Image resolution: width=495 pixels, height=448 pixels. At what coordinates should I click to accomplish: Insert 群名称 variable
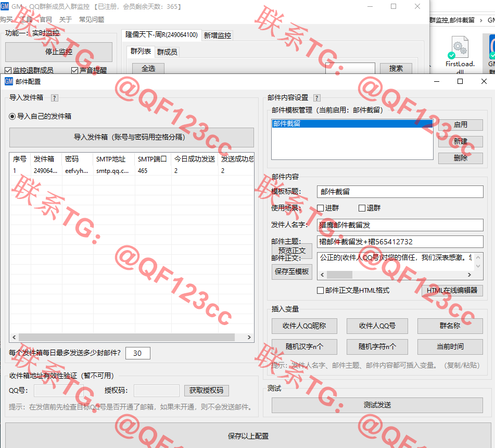point(450,326)
